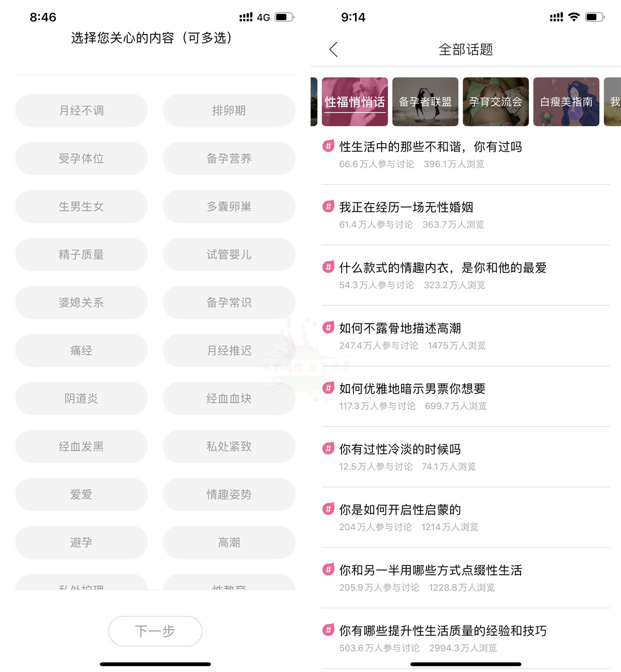The height and width of the screenshot is (672, 621).
Task: Tap the back arrow on 全部话题
Action: click(x=333, y=50)
